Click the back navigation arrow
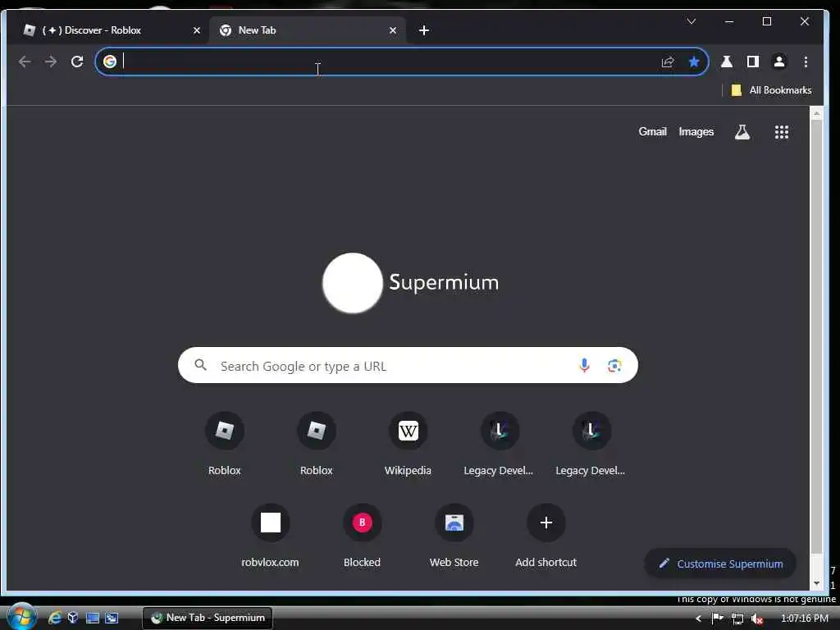Image resolution: width=840 pixels, height=630 pixels. coord(25,62)
